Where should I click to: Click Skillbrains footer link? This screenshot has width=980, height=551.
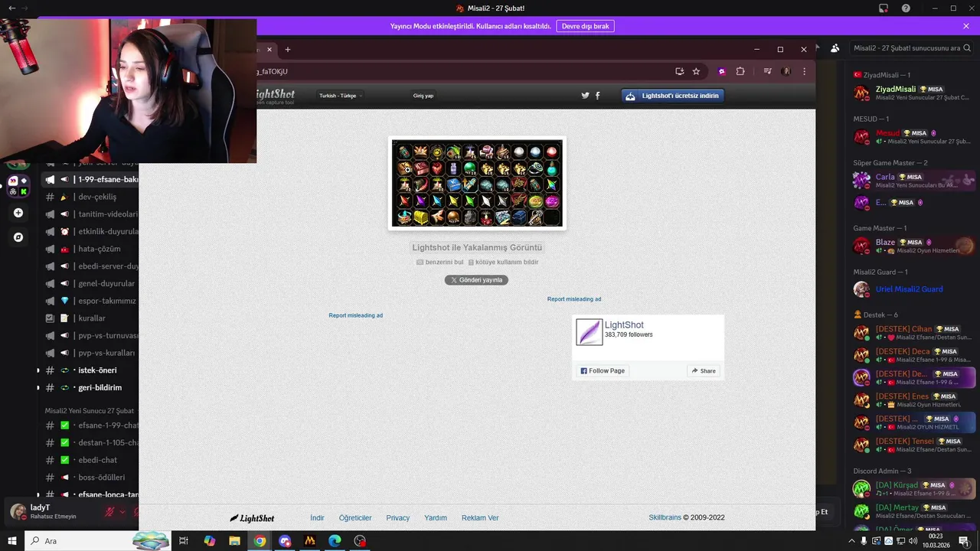tap(665, 517)
